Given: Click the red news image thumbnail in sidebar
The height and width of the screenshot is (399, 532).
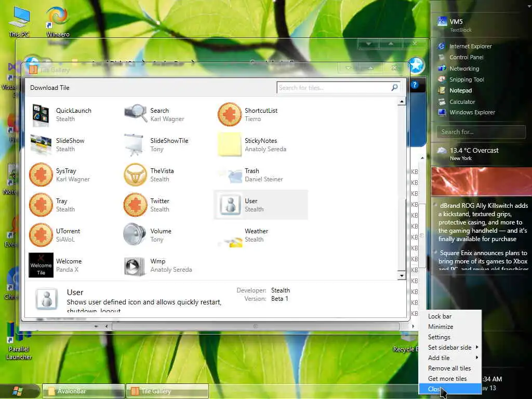Looking at the screenshot, I should (482, 181).
